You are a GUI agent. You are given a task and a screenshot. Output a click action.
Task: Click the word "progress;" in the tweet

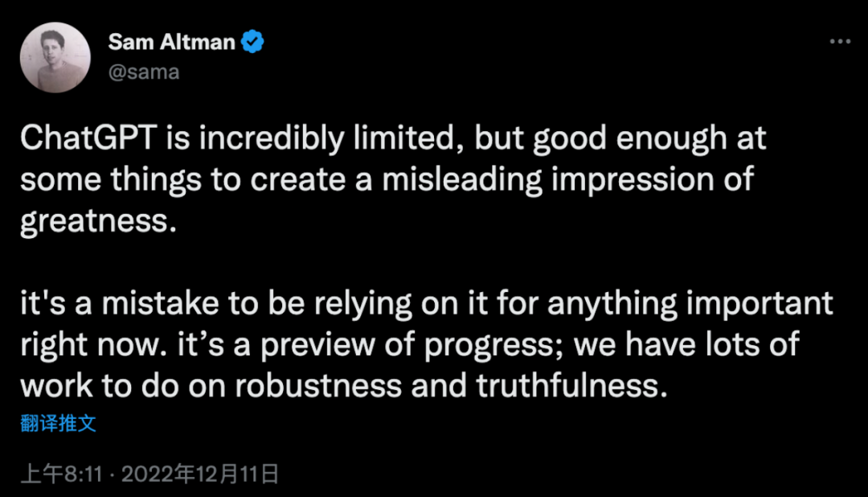[481, 344]
